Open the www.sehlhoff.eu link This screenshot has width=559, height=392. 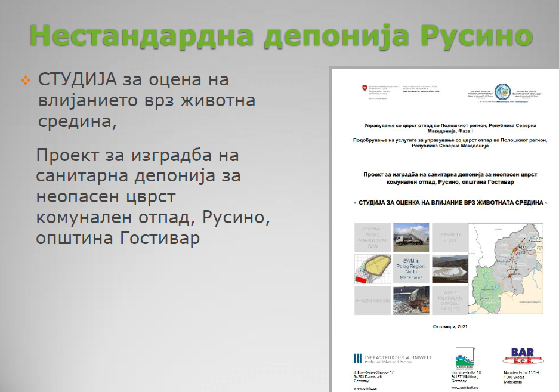point(464,387)
